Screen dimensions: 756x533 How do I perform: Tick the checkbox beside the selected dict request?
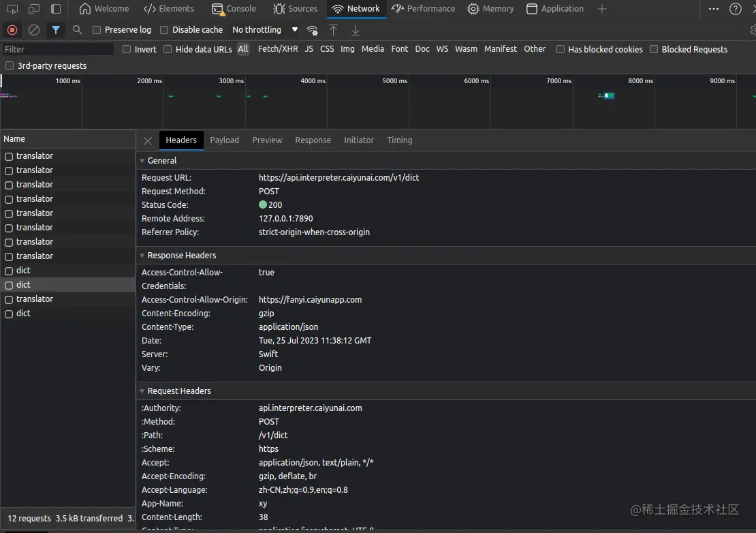pyautogui.click(x=9, y=285)
